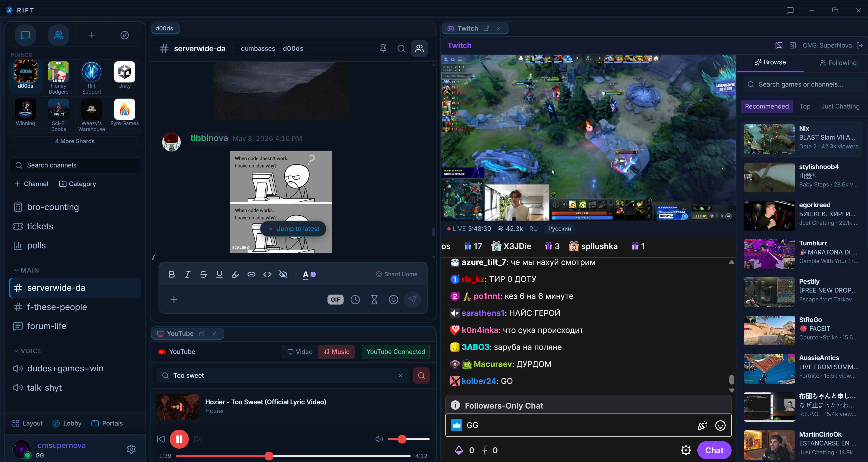Toggle the member list panel
Viewport: 868px width, 462px height.
[x=419, y=48]
